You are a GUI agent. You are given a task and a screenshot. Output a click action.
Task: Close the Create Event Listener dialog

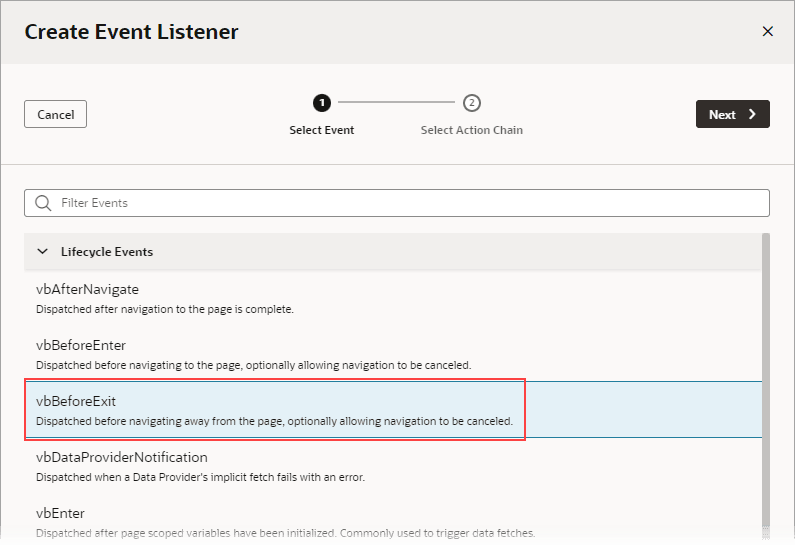coord(768,31)
